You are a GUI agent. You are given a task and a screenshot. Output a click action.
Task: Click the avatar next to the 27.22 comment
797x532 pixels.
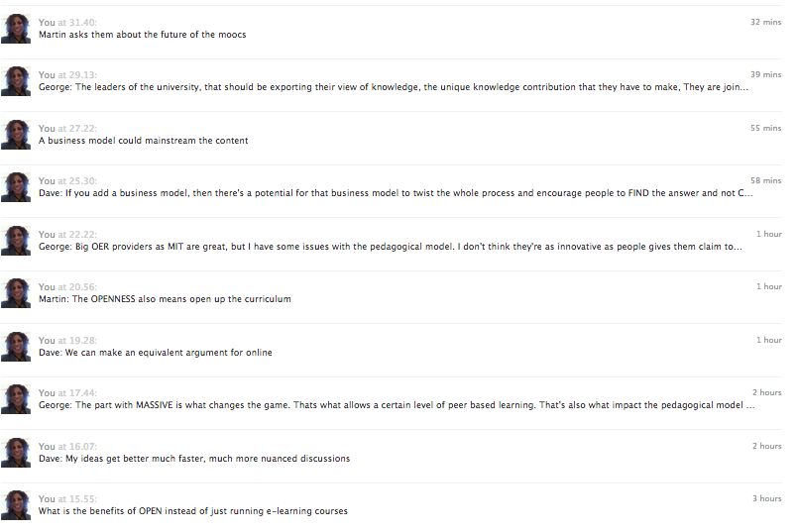16,135
